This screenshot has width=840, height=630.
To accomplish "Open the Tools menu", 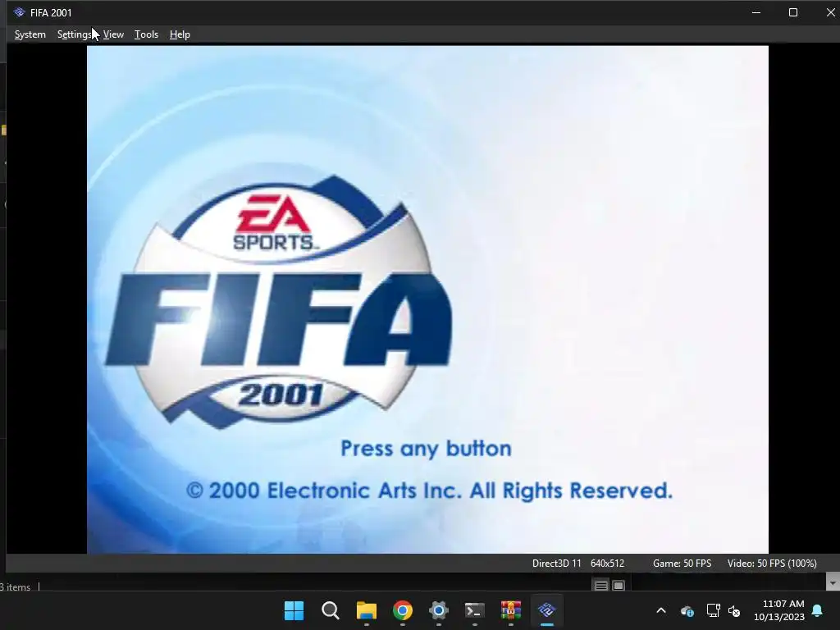I will [x=146, y=34].
